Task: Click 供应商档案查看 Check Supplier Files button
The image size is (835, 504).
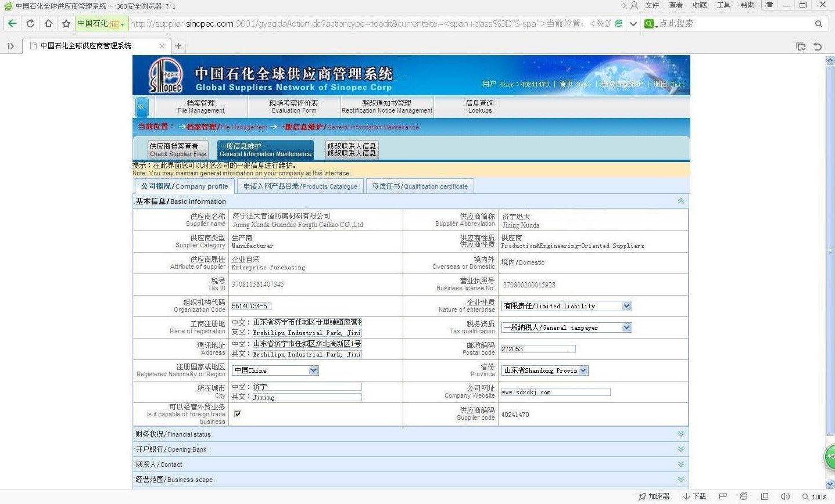Action: pyautogui.click(x=178, y=150)
